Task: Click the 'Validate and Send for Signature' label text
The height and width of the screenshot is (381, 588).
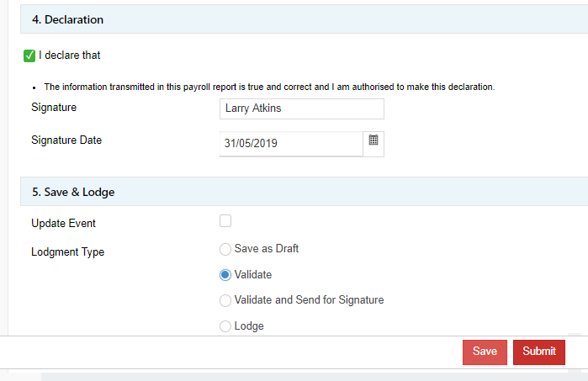Action: 309,299
